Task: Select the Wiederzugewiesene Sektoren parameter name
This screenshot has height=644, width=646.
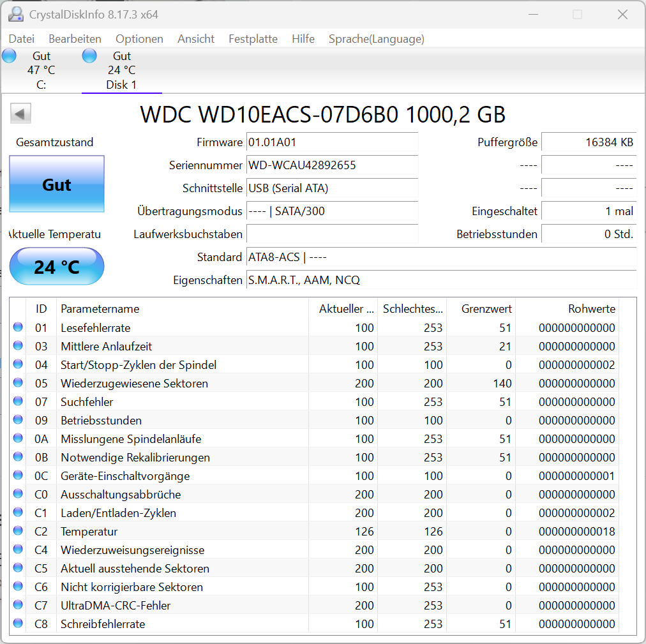Action: (134, 384)
